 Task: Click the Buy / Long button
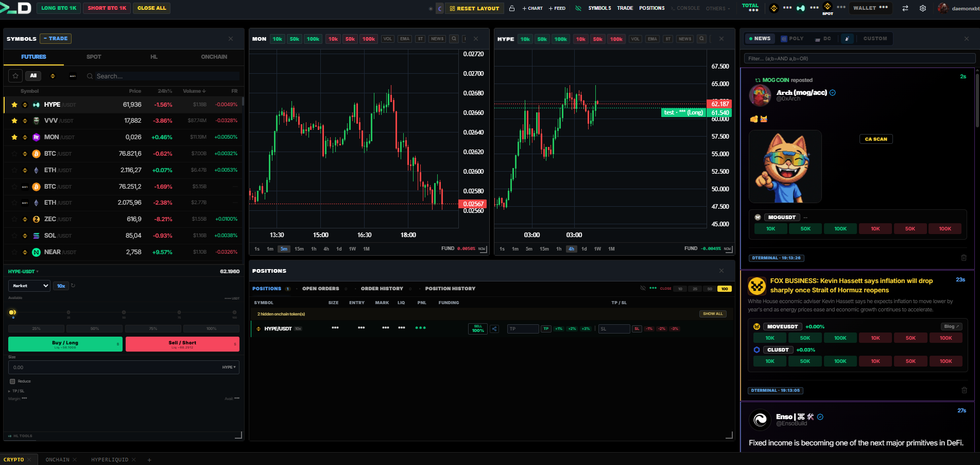click(65, 344)
